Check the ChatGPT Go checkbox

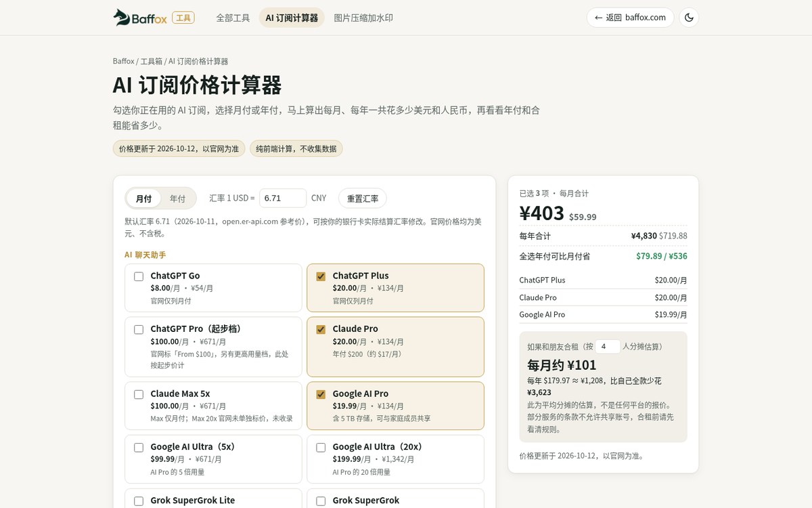tap(139, 276)
